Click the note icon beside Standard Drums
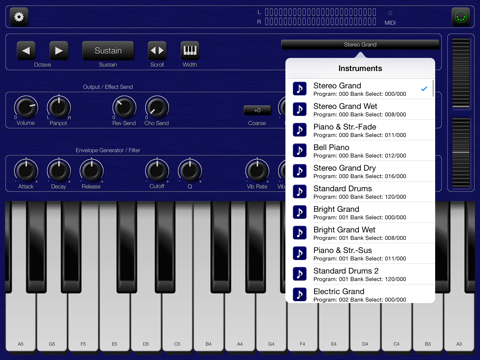 300,192
